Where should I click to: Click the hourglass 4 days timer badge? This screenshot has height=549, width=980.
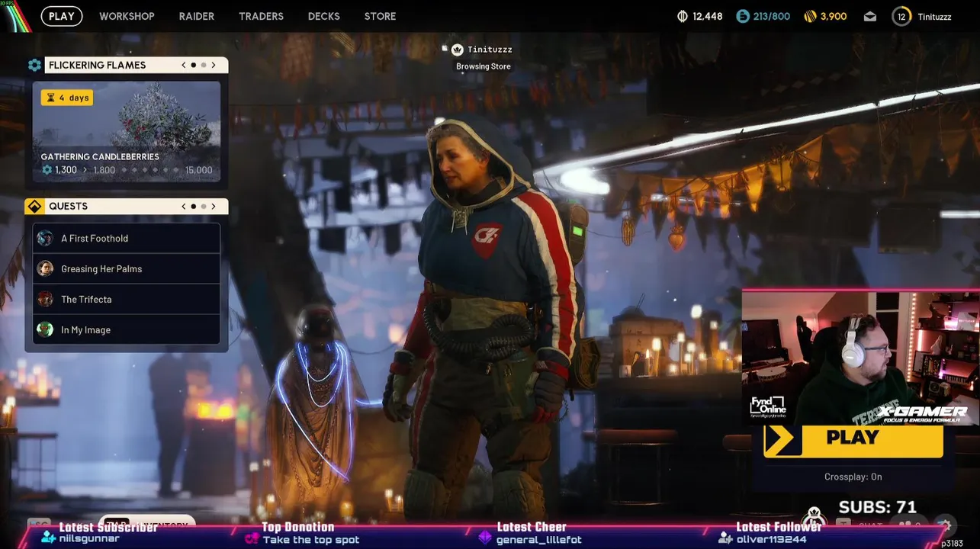(x=67, y=98)
